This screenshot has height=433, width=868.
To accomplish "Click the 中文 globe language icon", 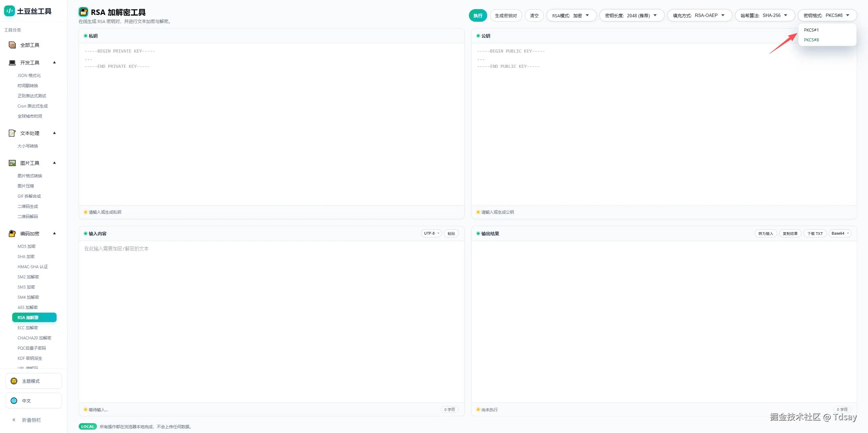I will click(14, 401).
